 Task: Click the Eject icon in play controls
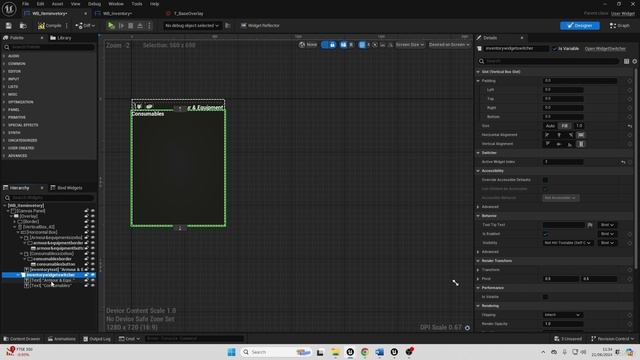pyautogui.click(x=140, y=26)
